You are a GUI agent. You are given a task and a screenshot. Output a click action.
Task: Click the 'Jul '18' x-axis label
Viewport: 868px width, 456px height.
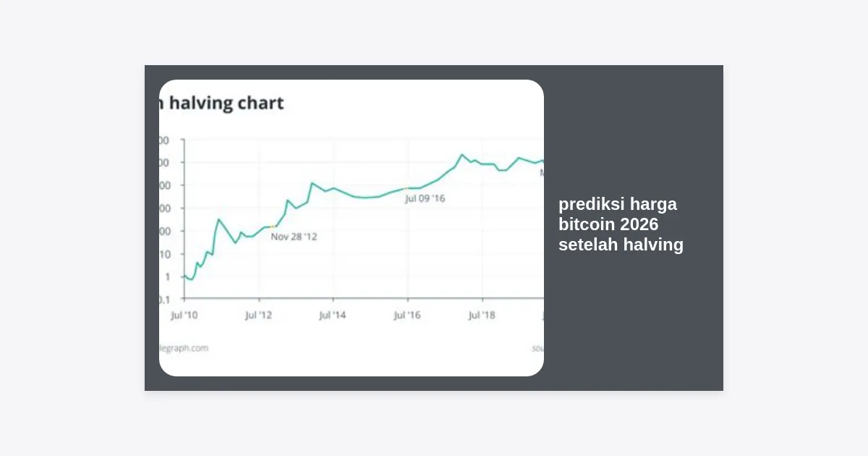[x=482, y=316]
